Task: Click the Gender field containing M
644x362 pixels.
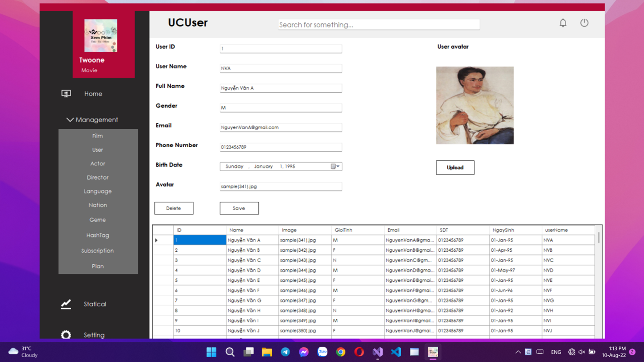Action: (281, 108)
